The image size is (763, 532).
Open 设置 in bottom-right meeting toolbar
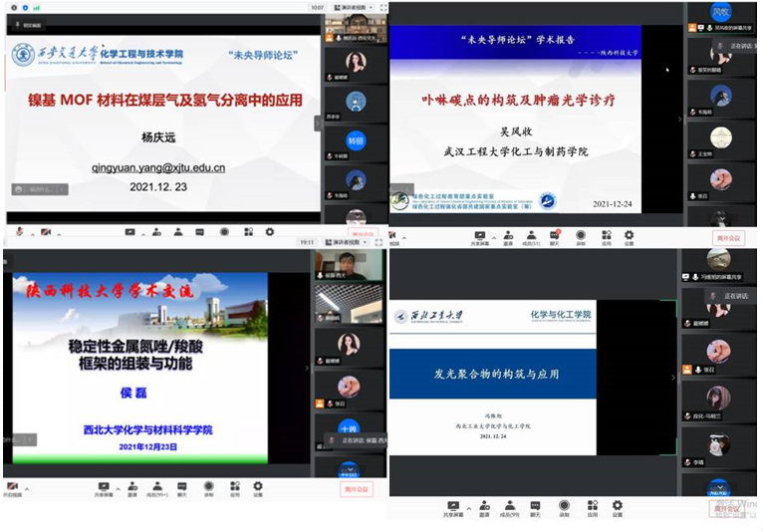tap(617, 509)
